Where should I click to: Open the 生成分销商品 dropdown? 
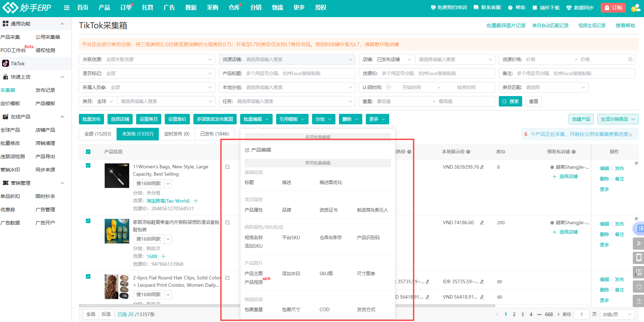(617, 119)
